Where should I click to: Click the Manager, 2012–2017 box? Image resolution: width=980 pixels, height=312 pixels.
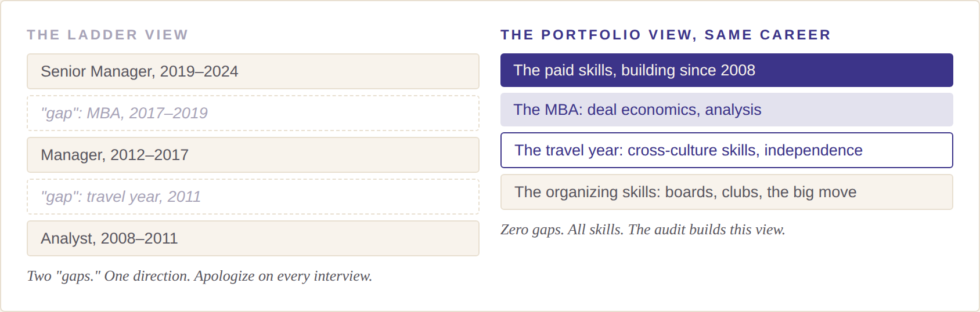tap(253, 155)
